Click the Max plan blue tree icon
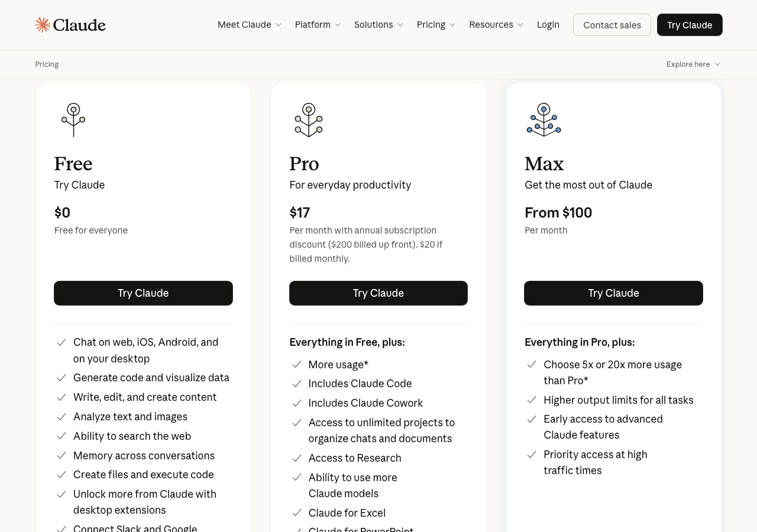The width and height of the screenshot is (757, 532). coord(544,120)
